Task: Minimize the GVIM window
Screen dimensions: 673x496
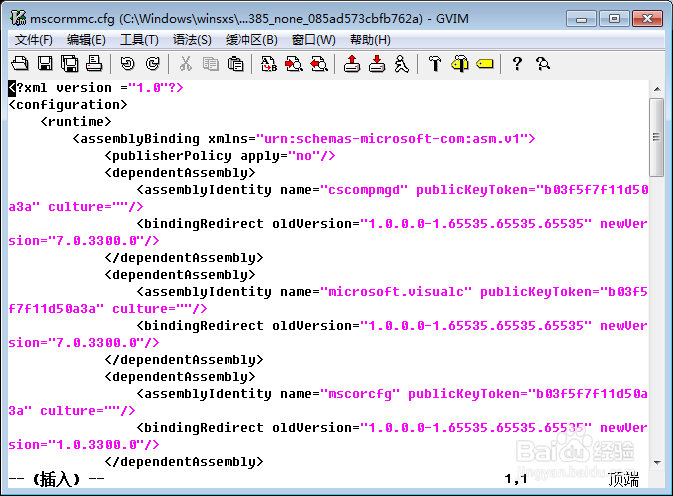Action: (581, 19)
